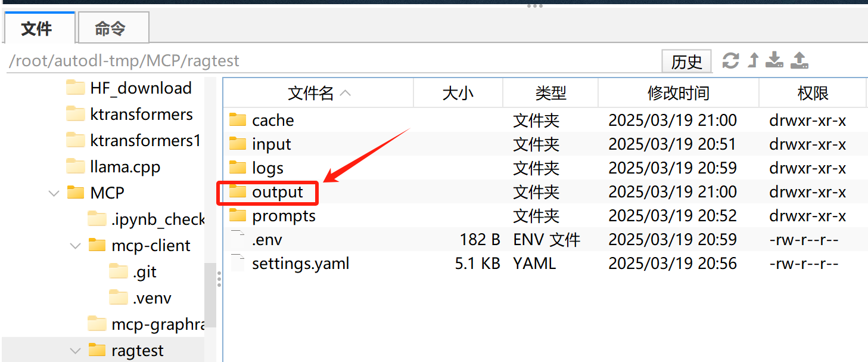The image size is (868, 362).
Task: Click the refresh directory icon
Action: click(730, 60)
